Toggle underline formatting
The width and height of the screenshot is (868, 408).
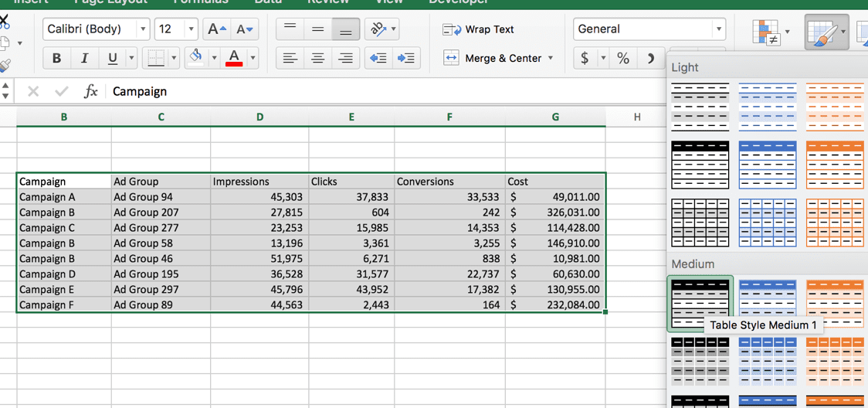click(x=113, y=58)
